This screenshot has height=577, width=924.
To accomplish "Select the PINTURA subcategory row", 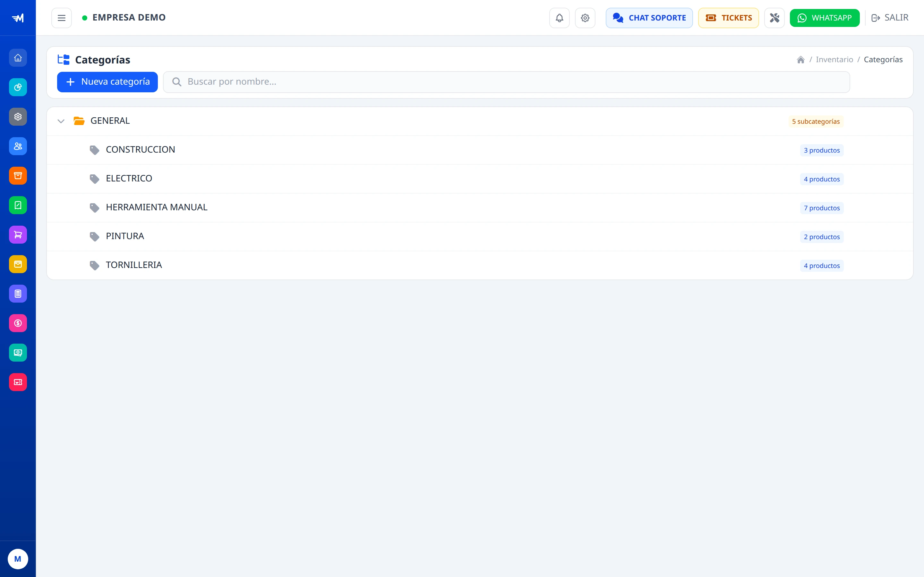I will pos(480,237).
